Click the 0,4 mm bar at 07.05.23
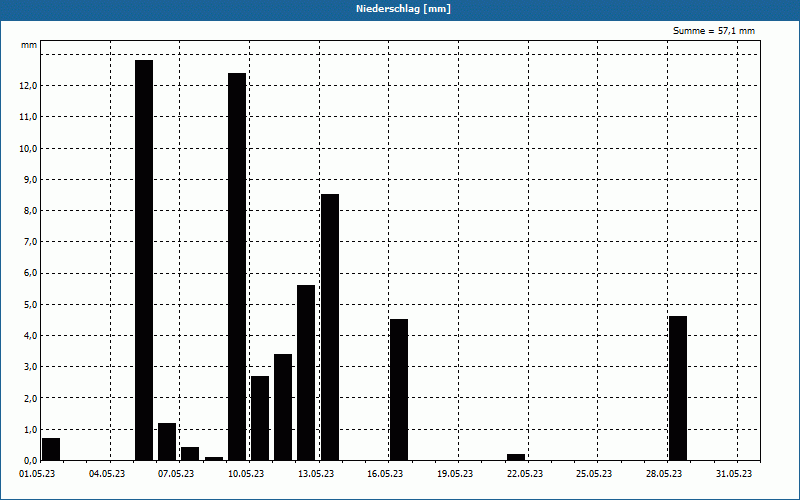This screenshot has width=800, height=500. (190, 454)
